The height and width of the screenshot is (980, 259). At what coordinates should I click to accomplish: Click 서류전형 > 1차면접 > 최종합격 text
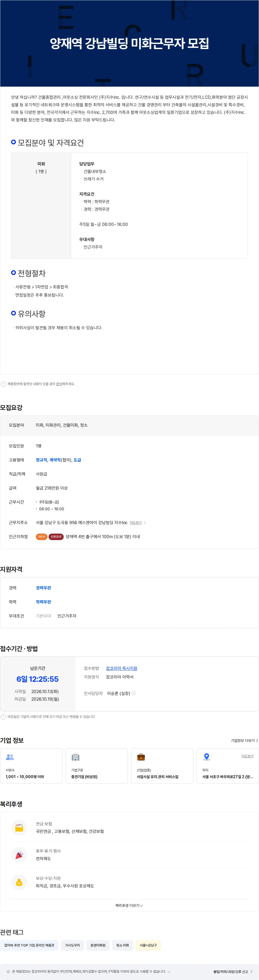click(42, 287)
